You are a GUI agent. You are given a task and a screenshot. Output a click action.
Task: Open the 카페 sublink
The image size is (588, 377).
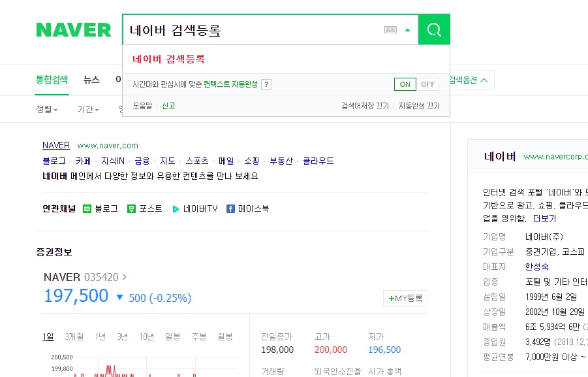(84, 161)
